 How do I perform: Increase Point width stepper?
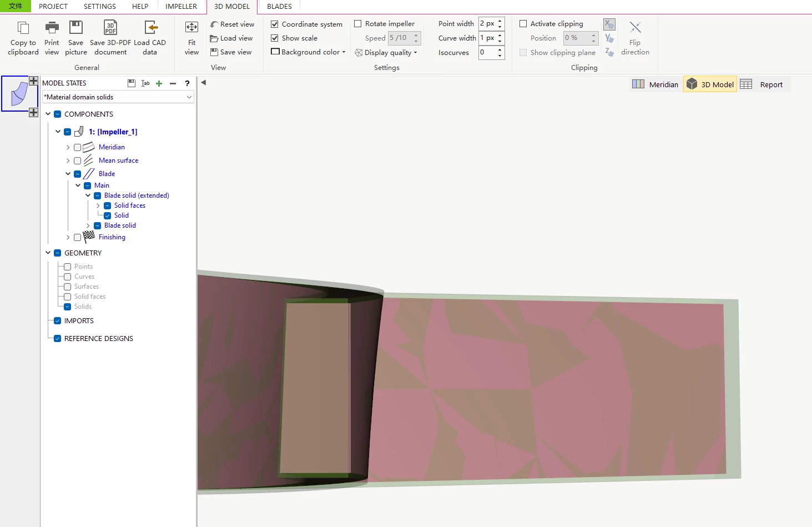(500, 21)
